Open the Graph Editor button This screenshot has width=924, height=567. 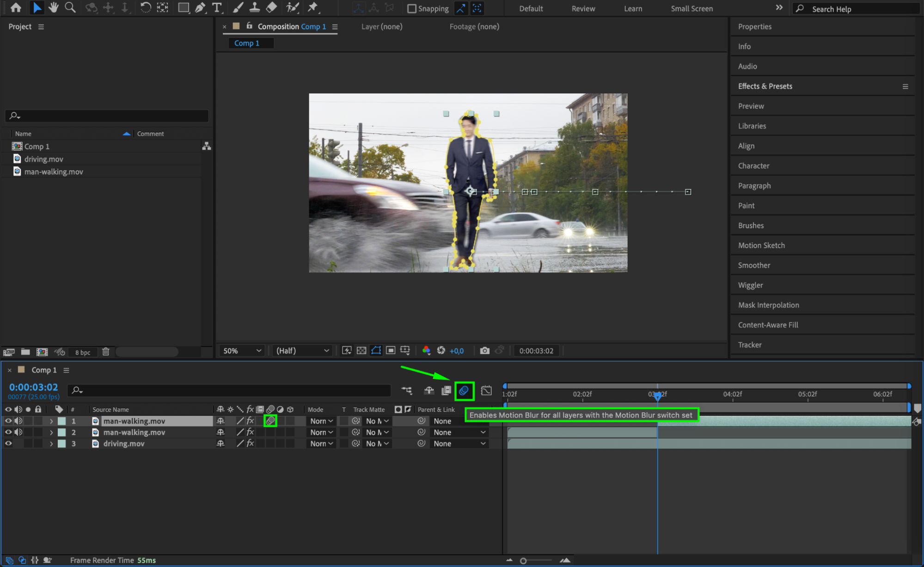click(486, 391)
